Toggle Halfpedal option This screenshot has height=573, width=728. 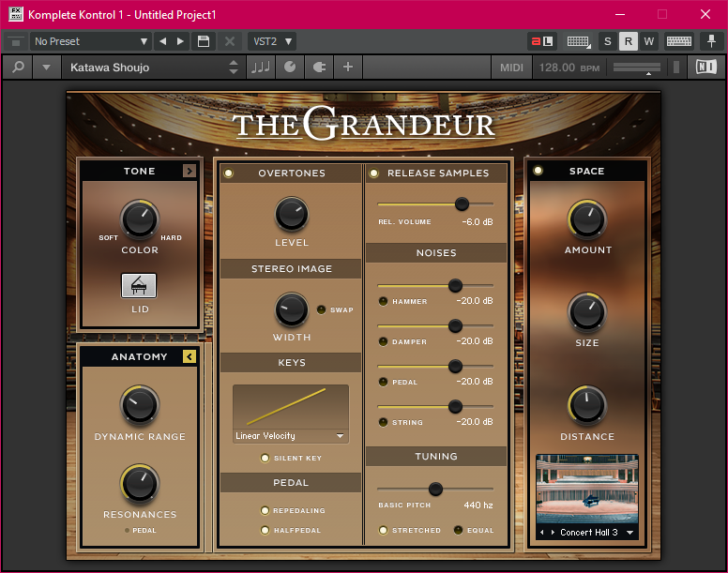265,530
